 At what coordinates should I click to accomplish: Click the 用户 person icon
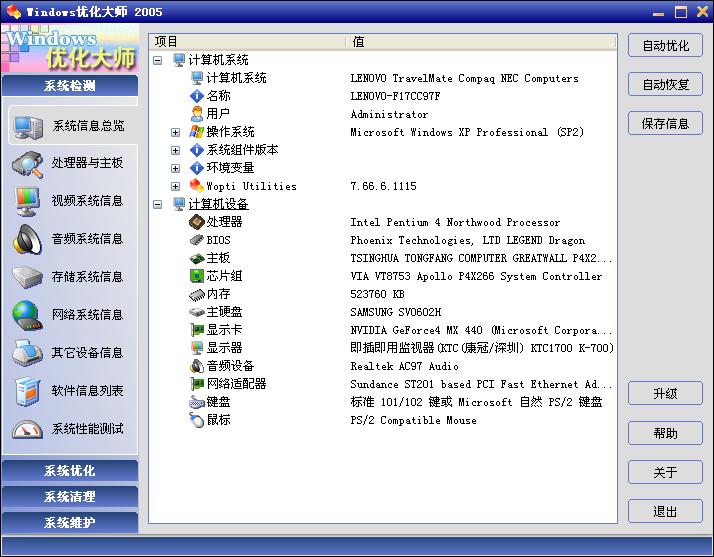tap(197, 114)
